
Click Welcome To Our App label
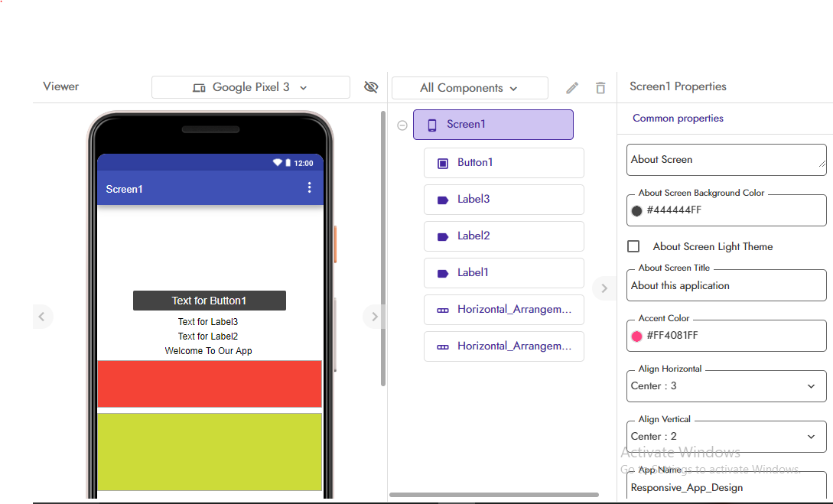(208, 350)
